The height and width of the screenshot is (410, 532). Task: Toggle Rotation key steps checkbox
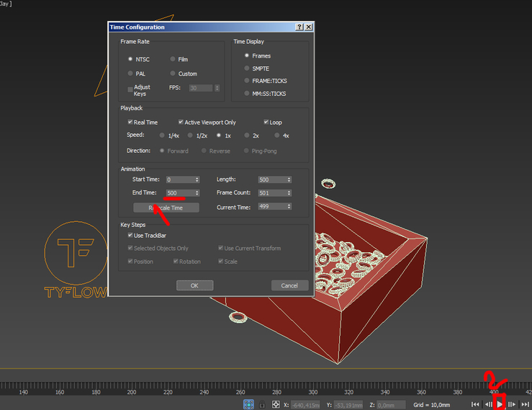click(x=176, y=262)
